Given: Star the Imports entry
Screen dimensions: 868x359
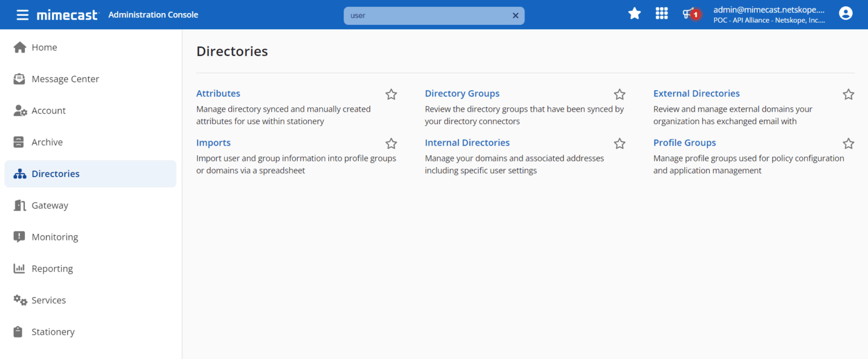Looking at the screenshot, I should [391, 144].
